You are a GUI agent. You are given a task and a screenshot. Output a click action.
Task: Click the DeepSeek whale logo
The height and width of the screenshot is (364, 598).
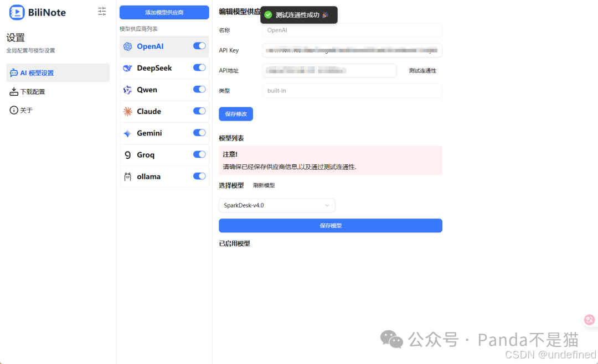point(128,68)
